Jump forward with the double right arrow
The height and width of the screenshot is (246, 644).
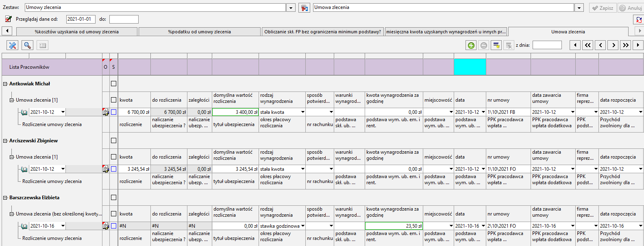coord(626,45)
